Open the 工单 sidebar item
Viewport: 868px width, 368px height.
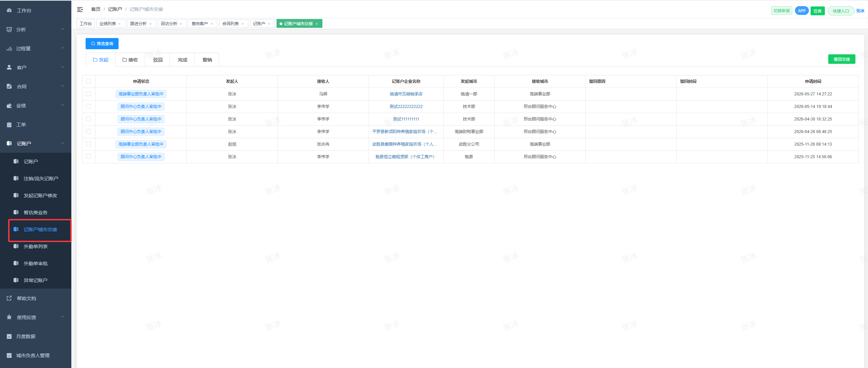pos(36,125)
